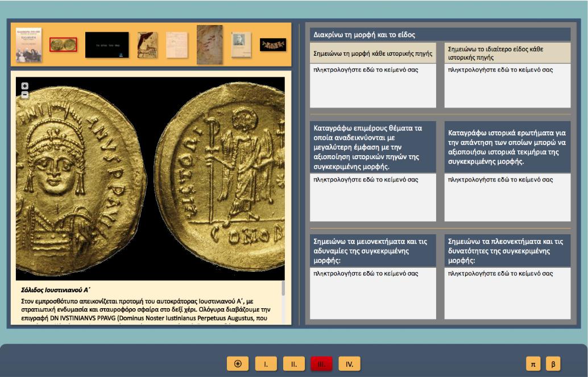Open the gold jewelry thumbnail
The width and height of the screenshot is (588, 377).
(273, 45)
